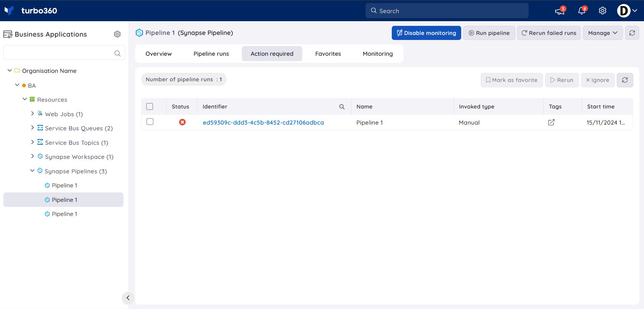Click the Business Applications search field
Viewport: 644px width, 309px height.
click(x=64, y=53)
